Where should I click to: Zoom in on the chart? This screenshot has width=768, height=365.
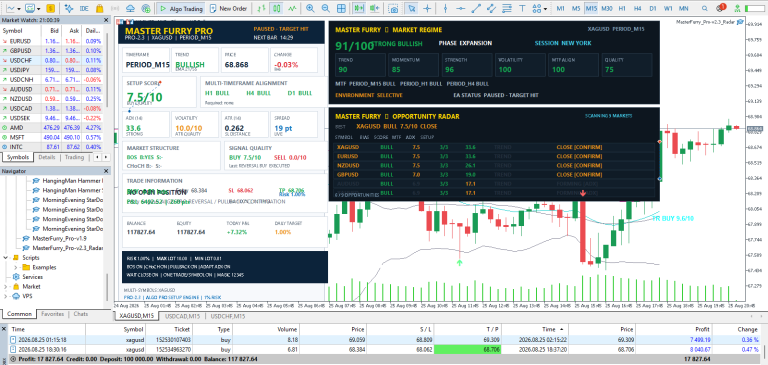pos(310,8)
